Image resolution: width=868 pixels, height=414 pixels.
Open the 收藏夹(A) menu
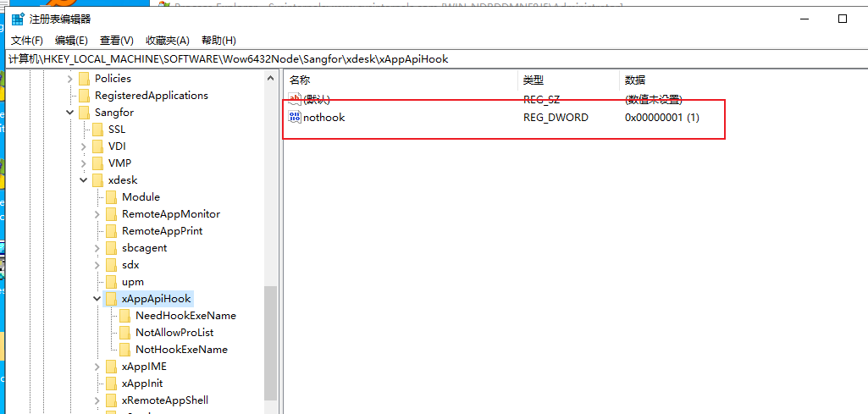pos(168,41)
